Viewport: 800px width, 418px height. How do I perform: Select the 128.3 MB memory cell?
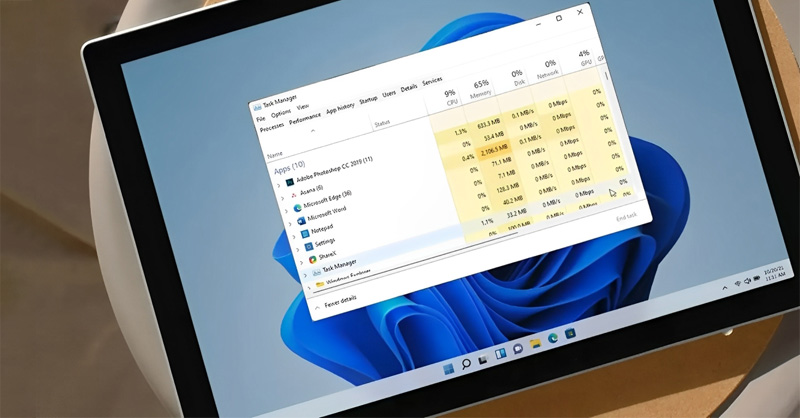(508, 189)
